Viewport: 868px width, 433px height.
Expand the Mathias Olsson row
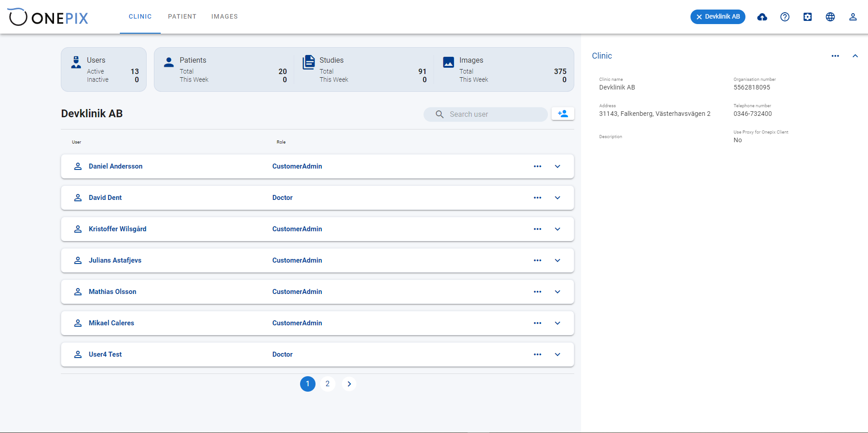click(557, 292)
